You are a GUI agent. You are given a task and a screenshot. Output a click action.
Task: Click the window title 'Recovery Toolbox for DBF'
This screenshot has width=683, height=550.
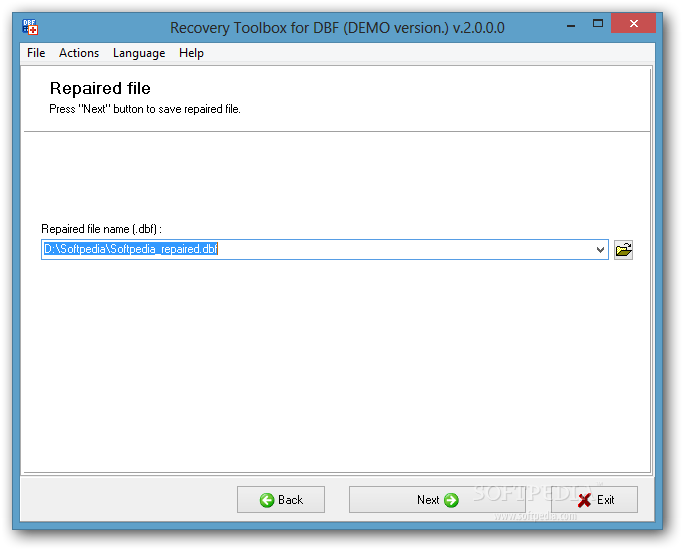(337, 28)
